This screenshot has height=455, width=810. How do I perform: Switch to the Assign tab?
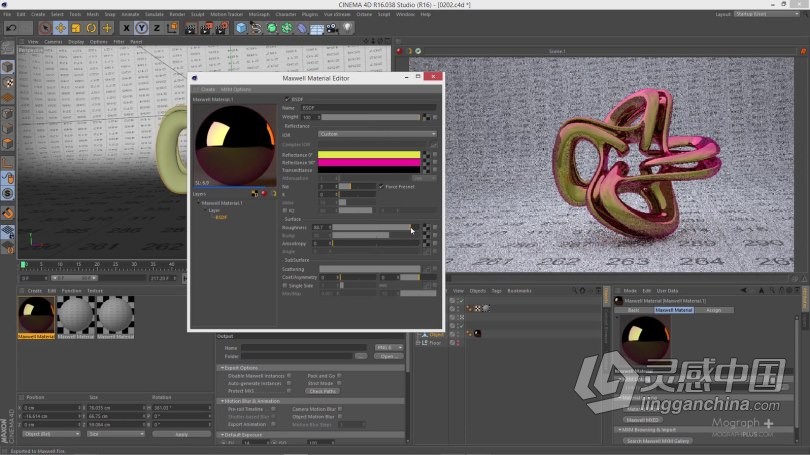713,310
